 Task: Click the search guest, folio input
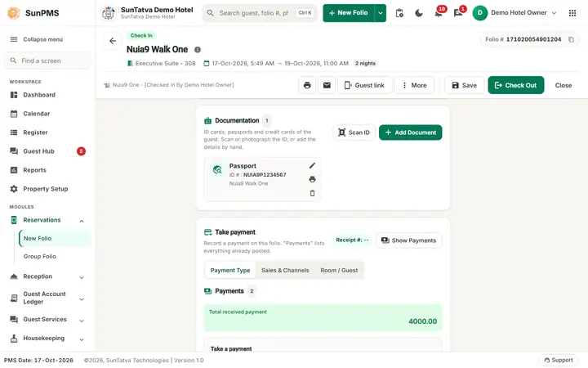pos(260,13)
